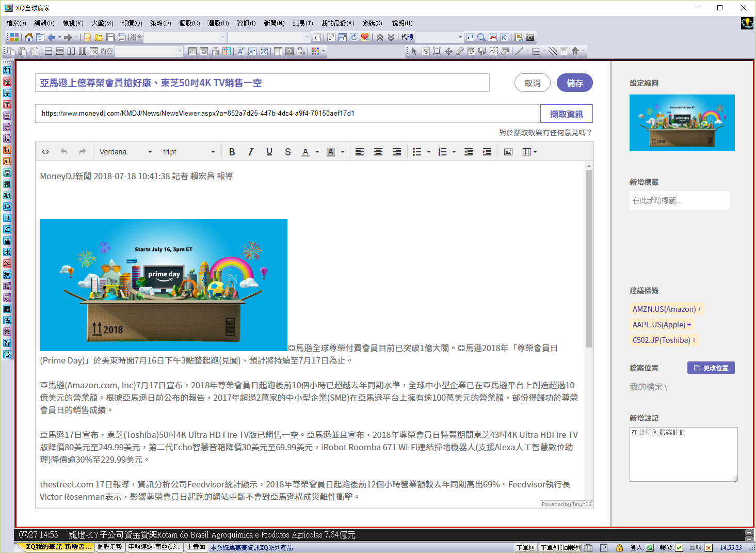Image resolution: width=756 pixels, height=553 pixels.
Task: Click the editor vertical scrollbar thumb
Action: (589, 258)
